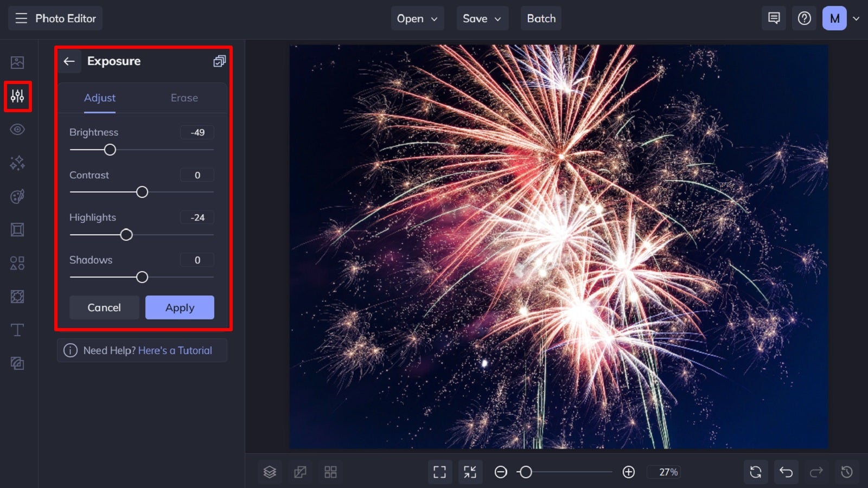Screen dimensions: 868x488
Task: Open the tutorial from the help link
Action: click(x=175, y=350)
